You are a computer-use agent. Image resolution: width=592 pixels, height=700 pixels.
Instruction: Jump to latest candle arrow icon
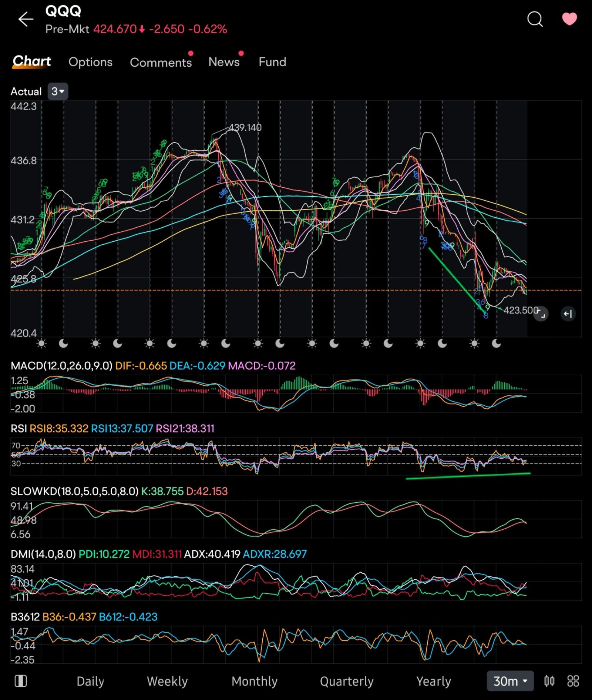click(568, 314)
